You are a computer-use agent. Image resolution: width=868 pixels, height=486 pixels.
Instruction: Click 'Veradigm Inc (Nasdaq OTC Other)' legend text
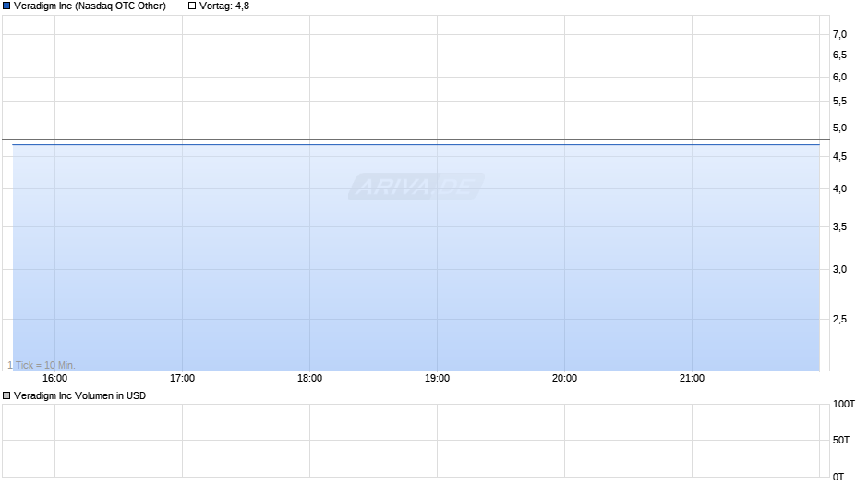[90, 6]
